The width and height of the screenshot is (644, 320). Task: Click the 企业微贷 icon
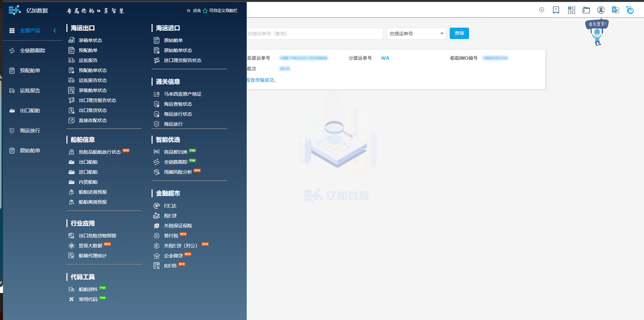[157, 256]
